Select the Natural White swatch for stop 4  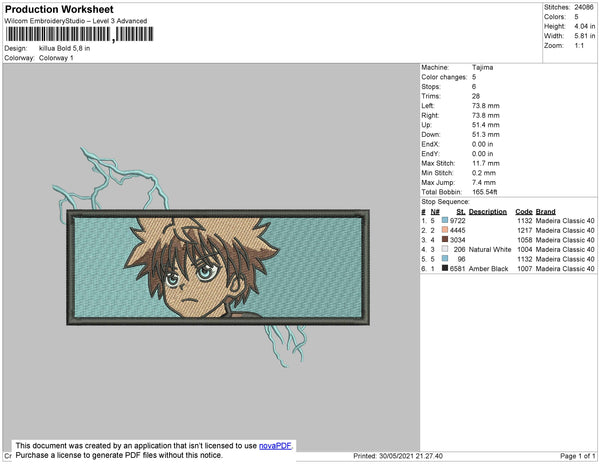445,249
